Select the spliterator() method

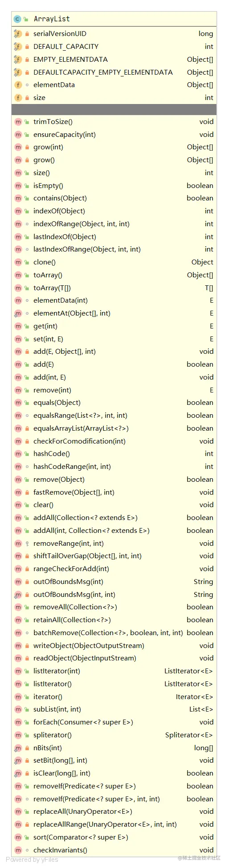[x=53, y=735]
